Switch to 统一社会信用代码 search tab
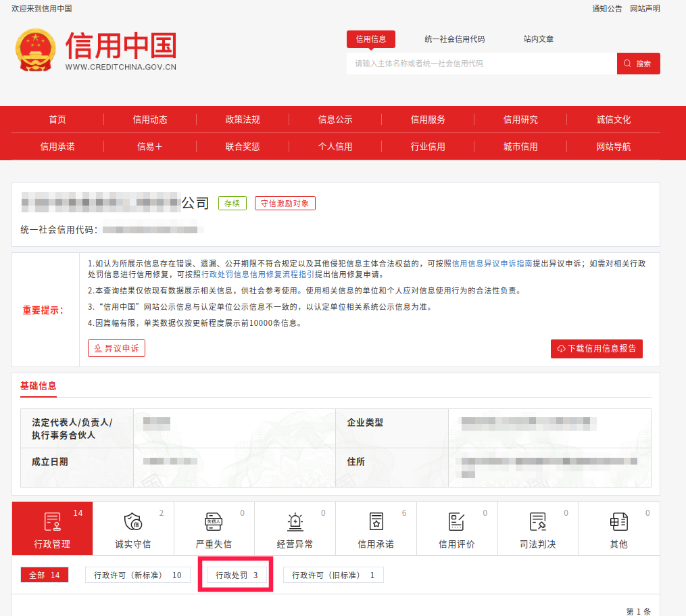 coord(455,39)
